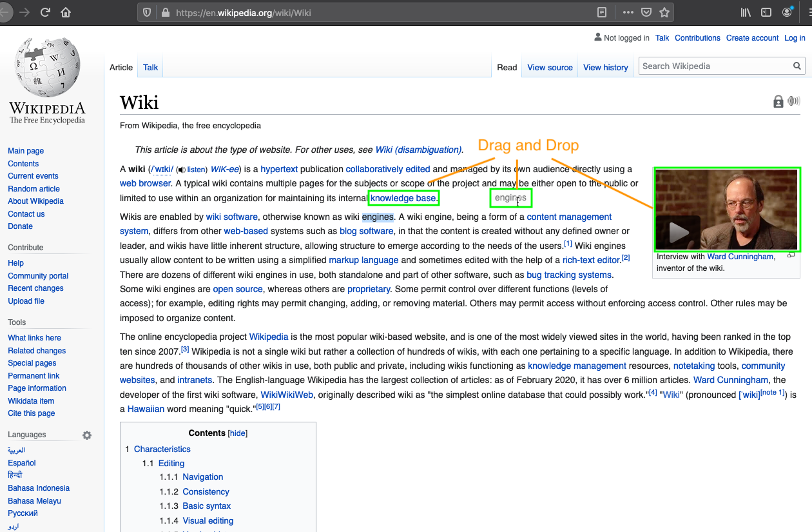Jump to Basic syntax in Contents
The width and height of the screenshot is (812, 532).
[x=206, y=506]
